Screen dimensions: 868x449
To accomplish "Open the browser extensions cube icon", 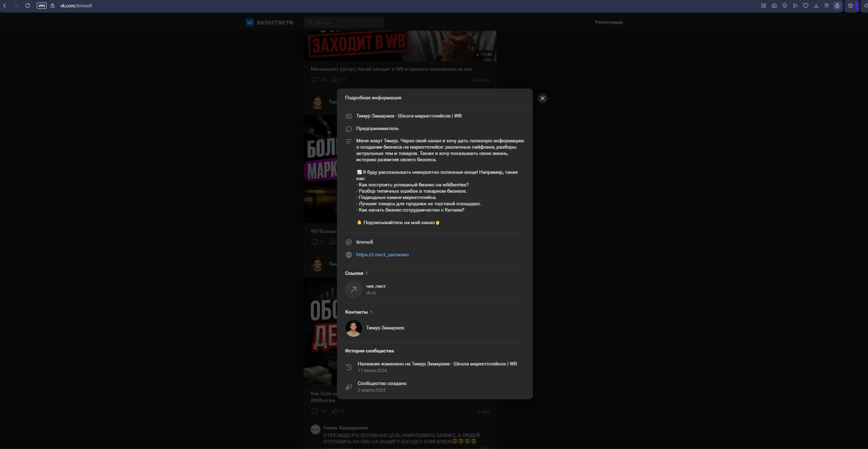I will coord(850,6).
